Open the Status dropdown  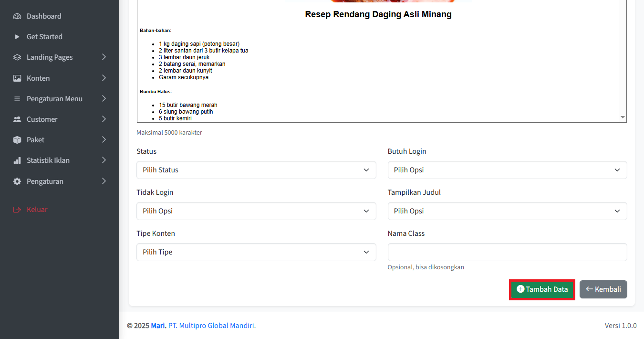pos(256,170)
